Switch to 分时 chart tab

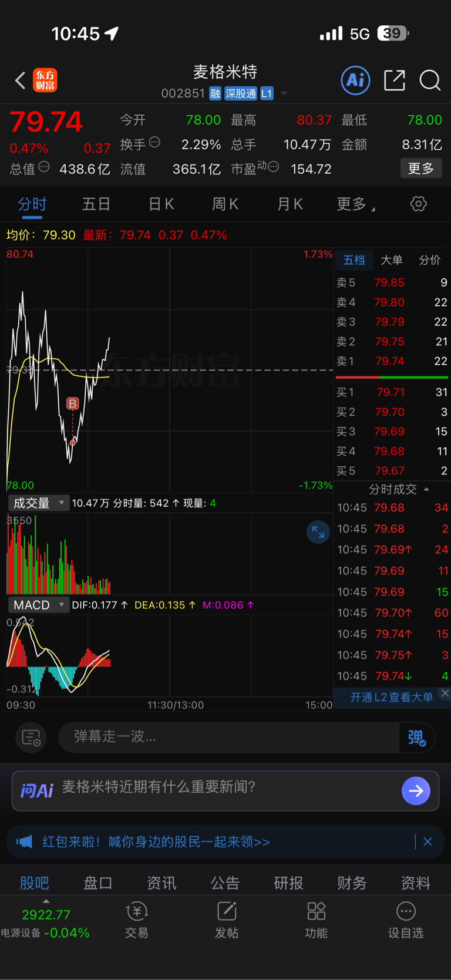(32, 204)
